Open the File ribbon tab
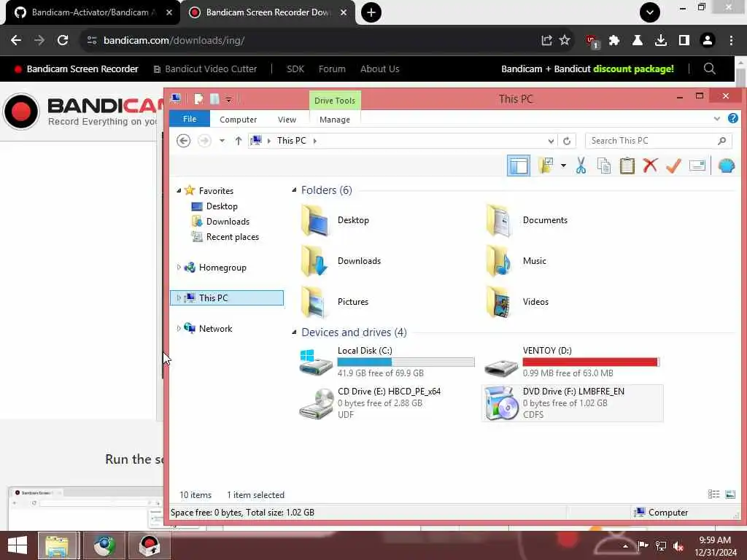This screenshot has height=560, width=747. (190, 119)
